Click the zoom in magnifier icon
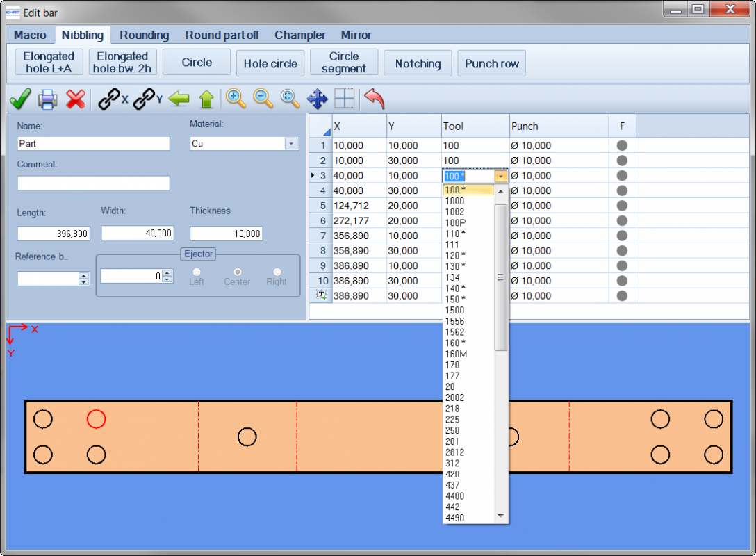The image size is (756, 556). click(236, 99)
